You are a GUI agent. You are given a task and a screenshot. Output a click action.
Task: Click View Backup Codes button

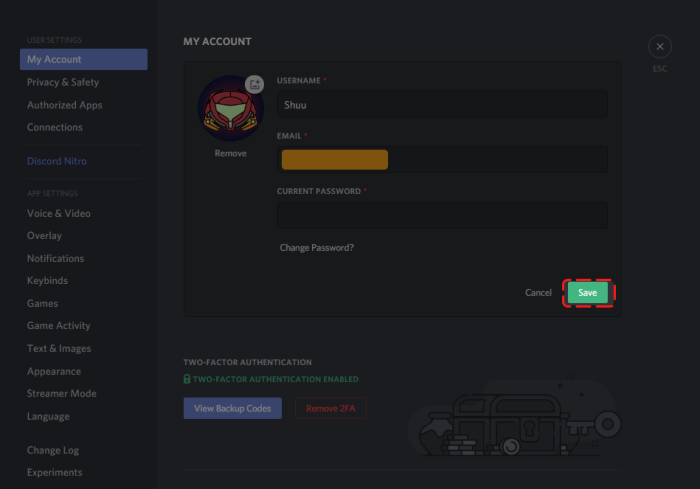[x=233, y=408]
